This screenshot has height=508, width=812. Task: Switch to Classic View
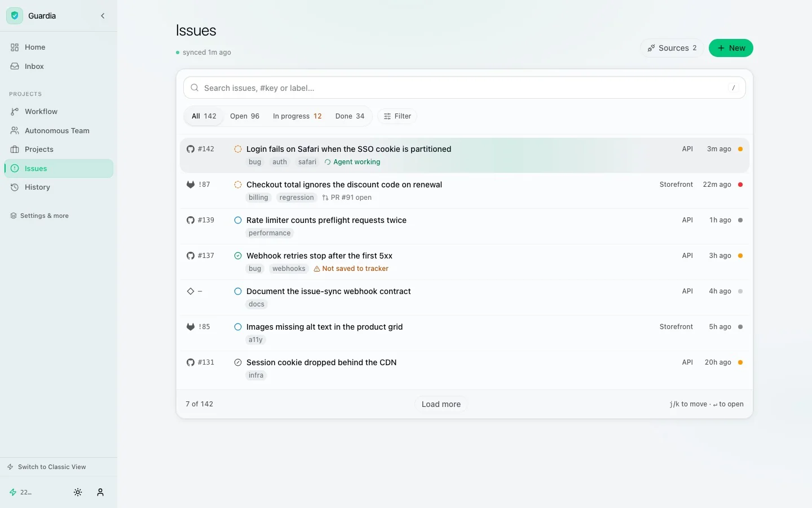click(47, 467)
